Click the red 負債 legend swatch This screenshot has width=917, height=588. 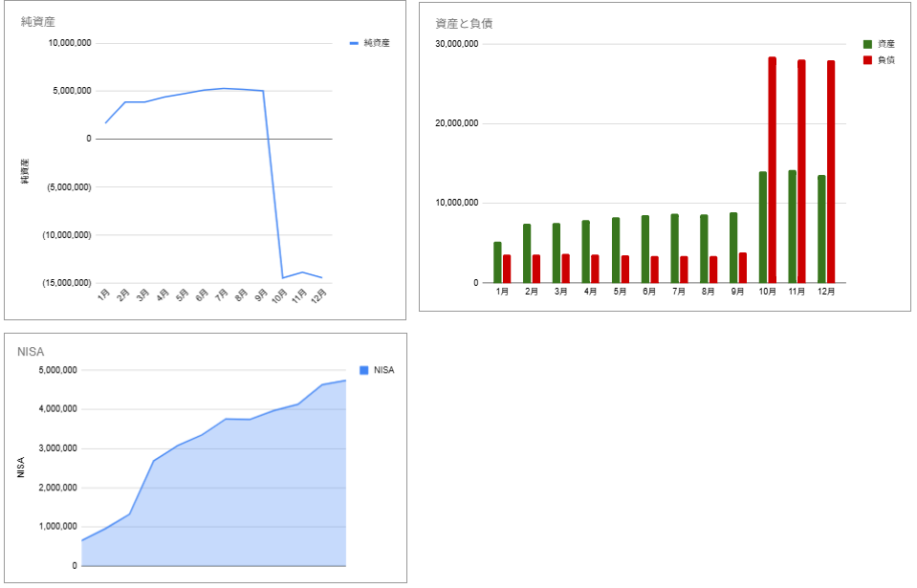click(x=867, y=60)
